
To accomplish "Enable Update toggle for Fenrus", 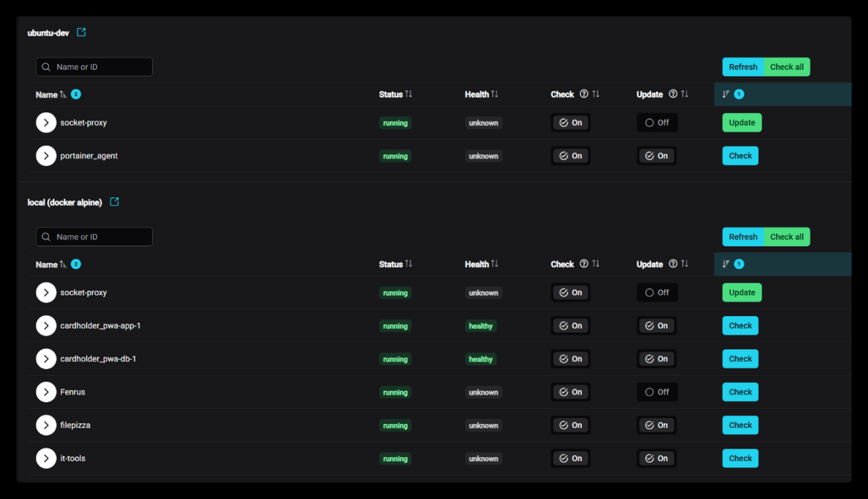I will coord(656,392).
